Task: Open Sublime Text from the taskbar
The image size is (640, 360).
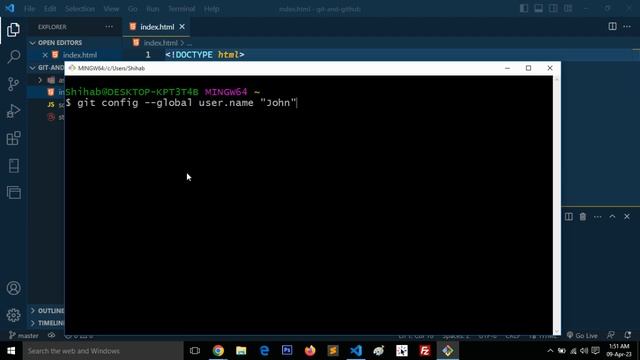Action: tap(333, 351)
